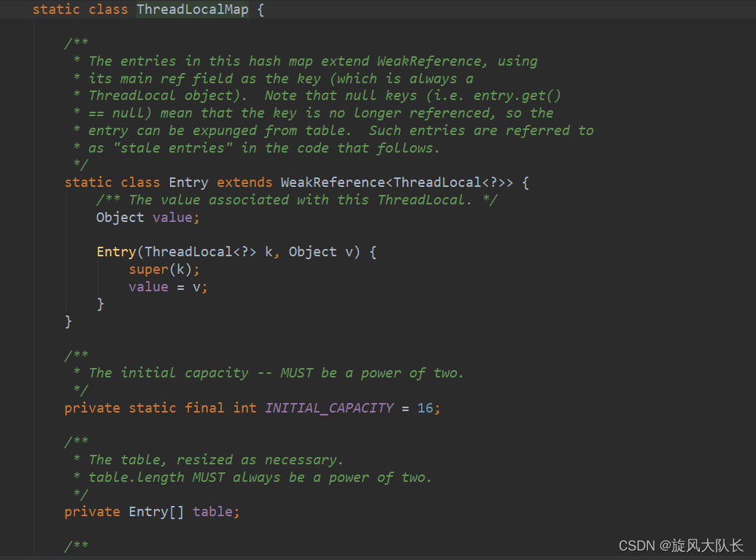Viewport: 756px width, 560px height.
Task: Click the static keyword on first line
Action: (x=56, y=9)
